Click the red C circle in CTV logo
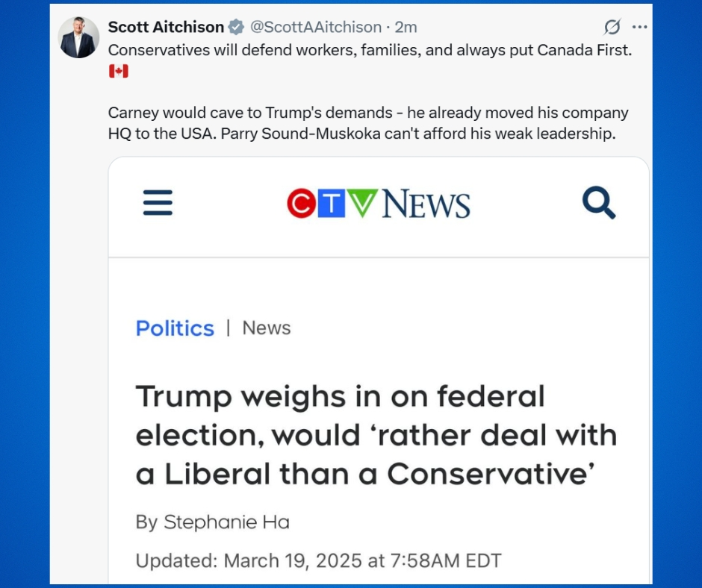The image size is (702, 588). pos(301,204)
